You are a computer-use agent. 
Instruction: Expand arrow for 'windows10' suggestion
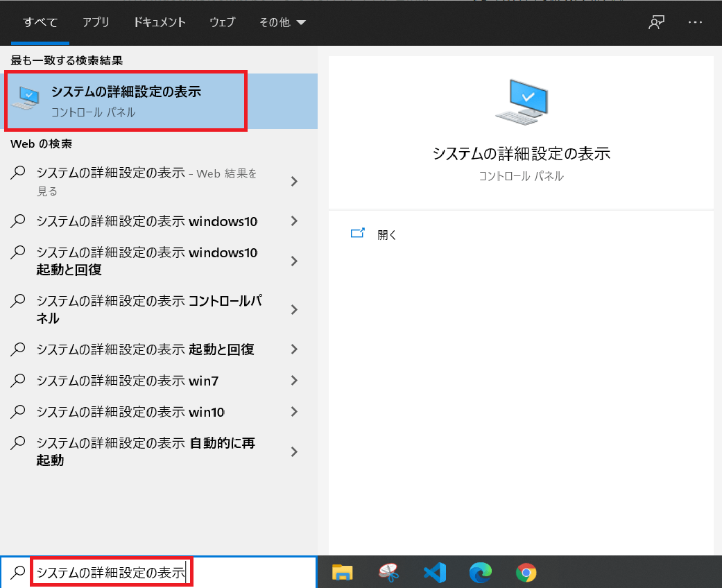294,221
